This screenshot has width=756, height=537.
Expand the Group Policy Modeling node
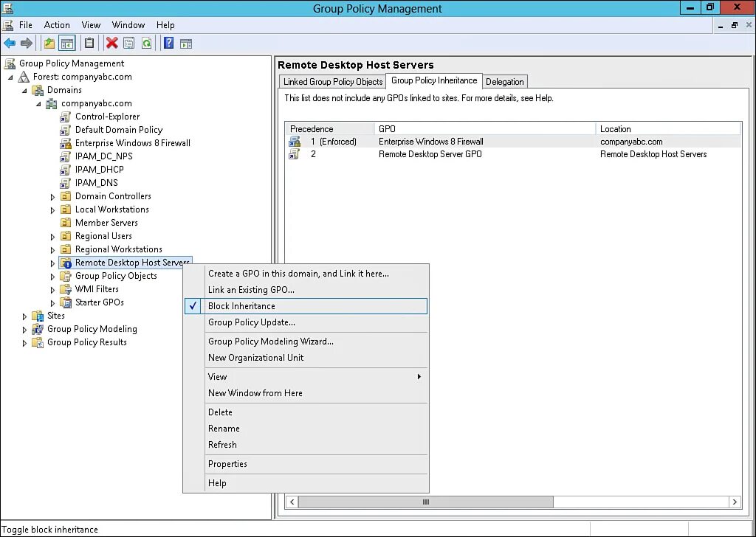pos(24,330)
